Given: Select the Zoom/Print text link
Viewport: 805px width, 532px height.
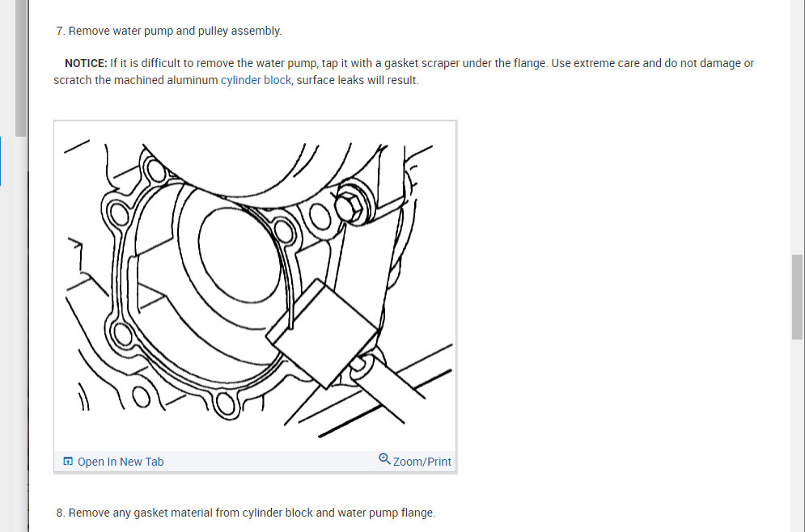Looking at the screenshot, I should [x=422, y=462].
